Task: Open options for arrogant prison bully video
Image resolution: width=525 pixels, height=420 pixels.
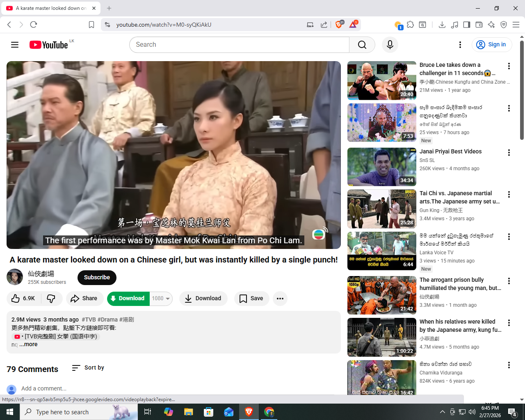Action: click(509, 281)
